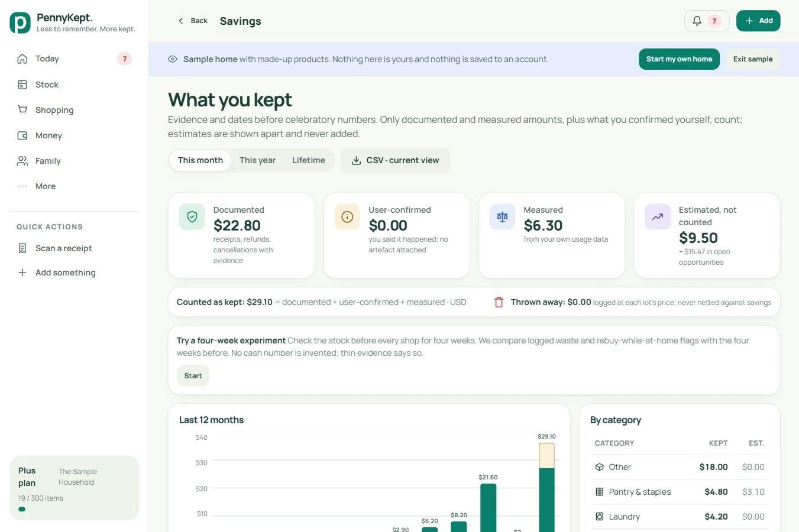Click the 7 badge beside Today
The width and height of the screenshot is (799, 532).
(x=124, y=59)
